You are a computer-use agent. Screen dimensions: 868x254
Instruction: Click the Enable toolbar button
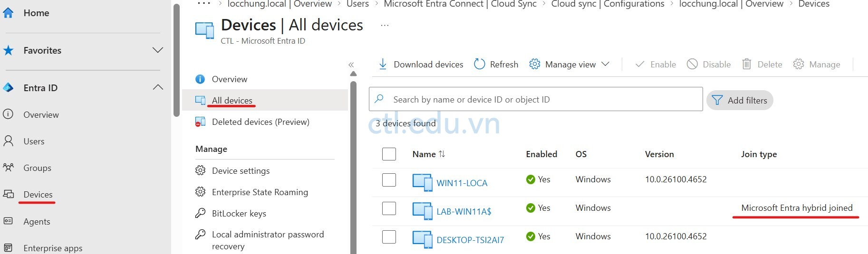tap(656, 64)
